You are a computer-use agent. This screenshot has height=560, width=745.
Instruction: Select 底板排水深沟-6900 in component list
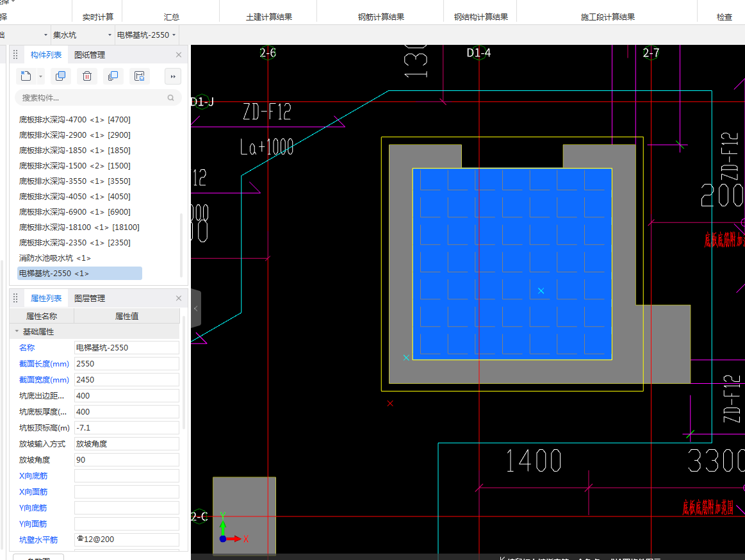point(74,212)
